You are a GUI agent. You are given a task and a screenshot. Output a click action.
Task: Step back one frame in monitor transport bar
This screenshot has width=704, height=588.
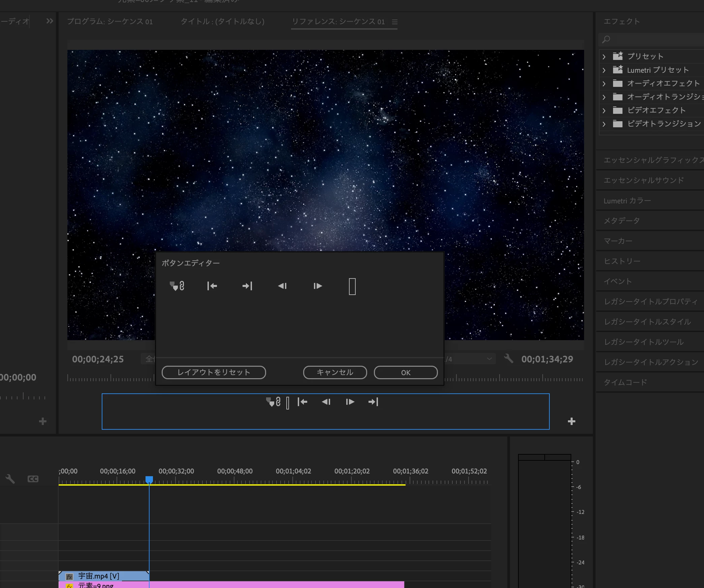(326, 402)
